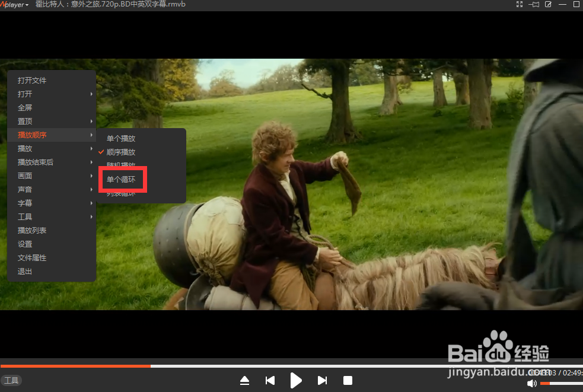
Task: Expand the 打开 submenu
Action: click(x=52, y=94)
